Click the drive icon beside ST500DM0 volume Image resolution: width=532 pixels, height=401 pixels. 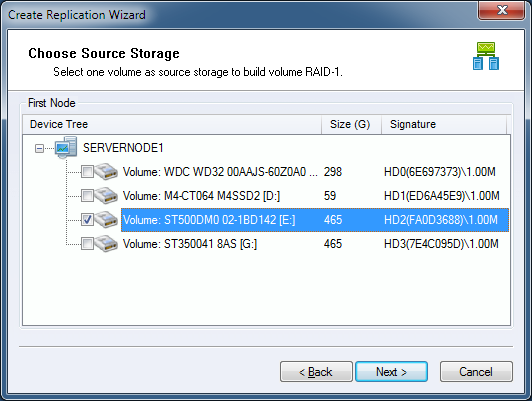tap(106, 220)
